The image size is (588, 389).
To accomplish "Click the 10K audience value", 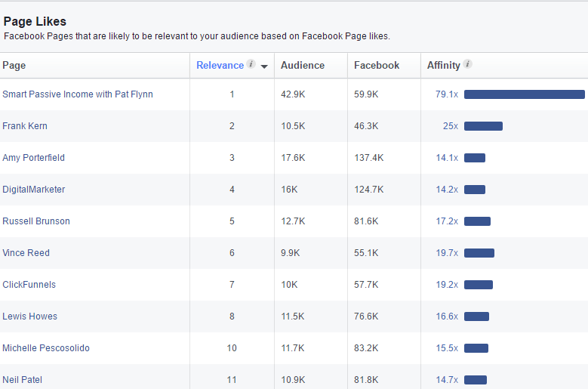I will point(289,284).
